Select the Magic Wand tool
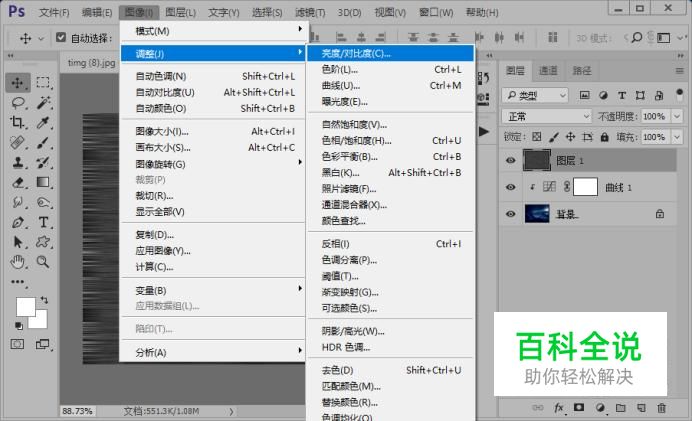The height and width of the screenshot is (421, 692). click(x=43, y=102)
